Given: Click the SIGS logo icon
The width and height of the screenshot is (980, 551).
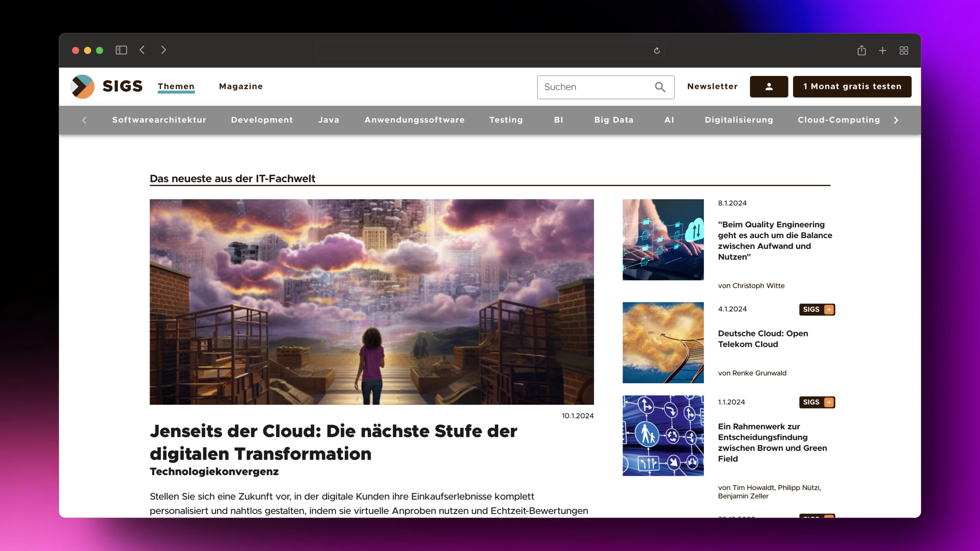Looking at the screenshot, I should (82, 86).
